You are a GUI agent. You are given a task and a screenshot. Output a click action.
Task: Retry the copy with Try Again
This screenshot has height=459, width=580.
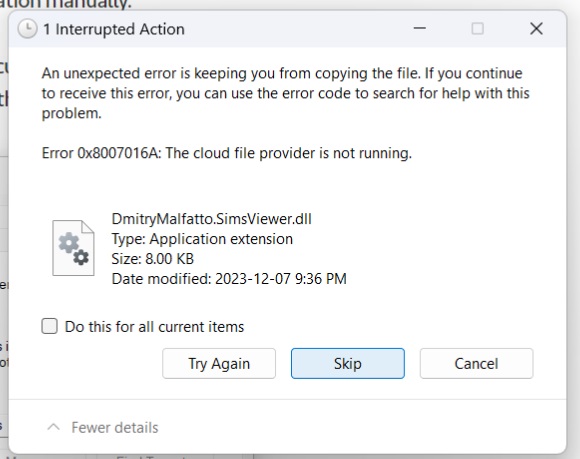point(219,363)
